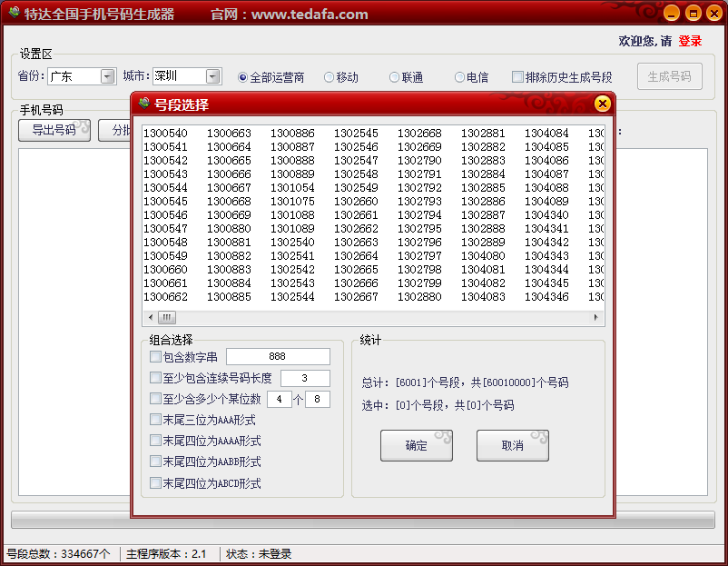Minimize the main application window
This screenshot has height=566, width=728.
point(671,13)
